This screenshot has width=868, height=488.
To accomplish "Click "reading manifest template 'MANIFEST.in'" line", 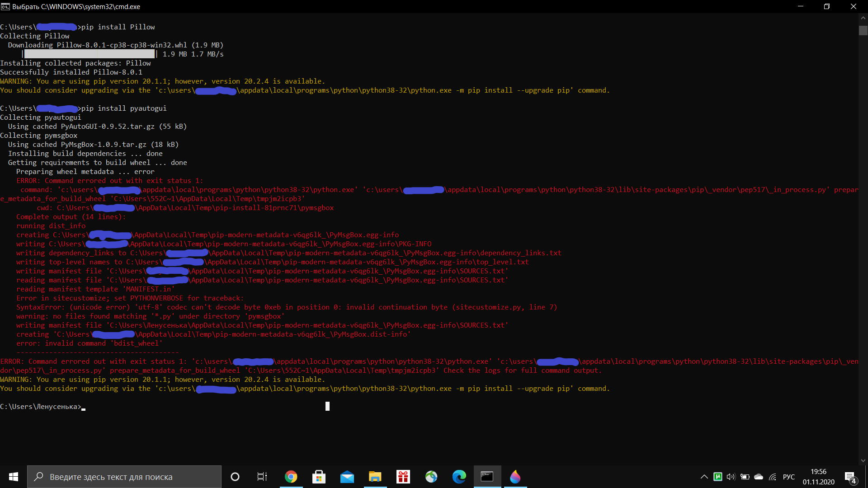I will point(95,289).
